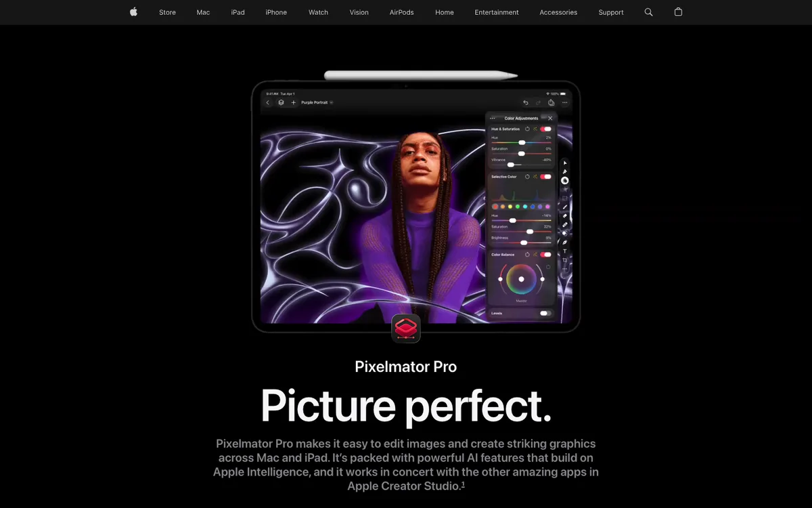Screen dimensions: 812x508
Task: Go to the Accessories link
Action: (558, 12)
